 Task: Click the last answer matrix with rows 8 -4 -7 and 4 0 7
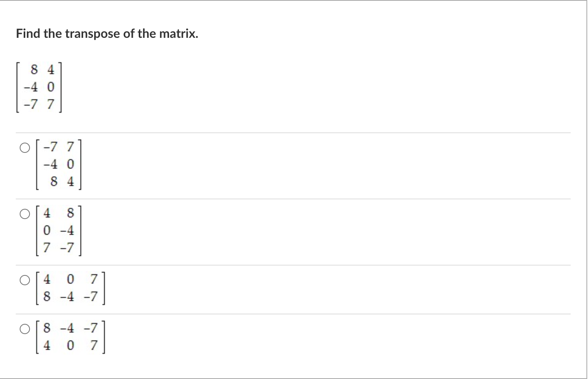(71, 337)
